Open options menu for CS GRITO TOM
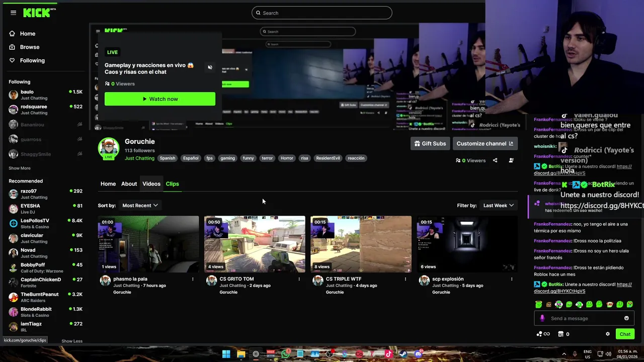644x362 pixels. 299,279
